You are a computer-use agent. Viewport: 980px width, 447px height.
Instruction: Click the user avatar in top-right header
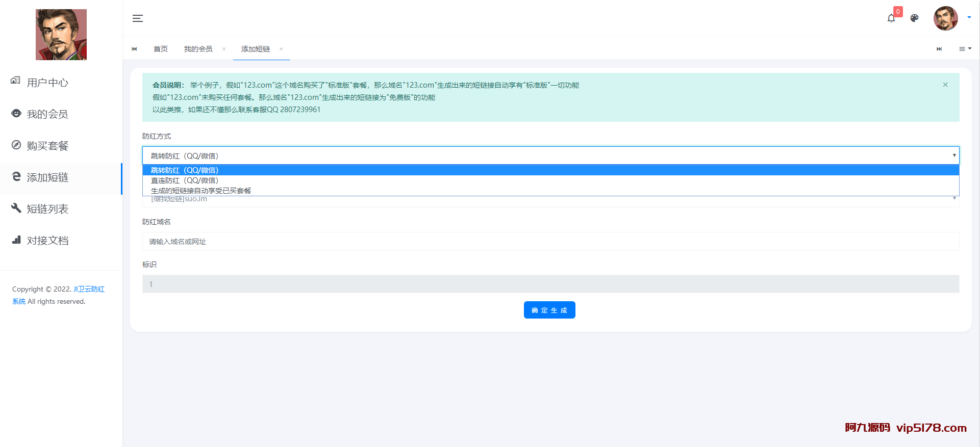point(945,18)
